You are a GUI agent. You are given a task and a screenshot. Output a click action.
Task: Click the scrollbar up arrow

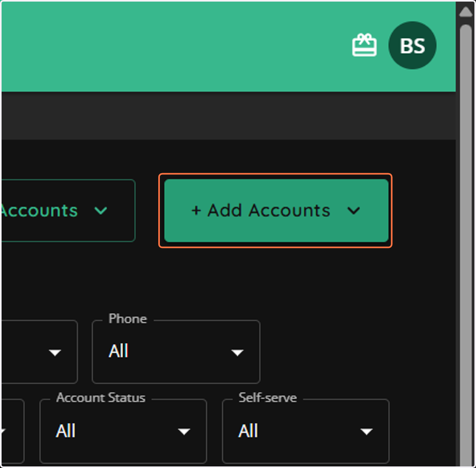pos(466,11)
